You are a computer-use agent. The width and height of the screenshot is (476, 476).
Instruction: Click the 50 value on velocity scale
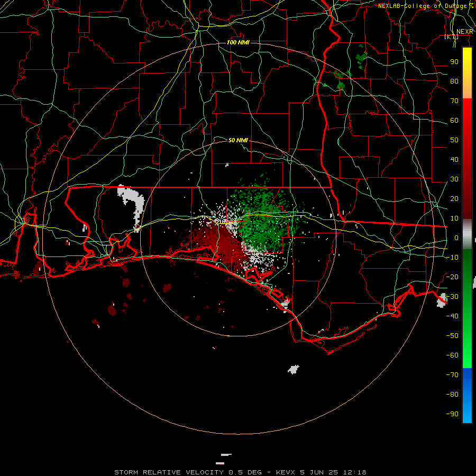click(x=454, y=140)
